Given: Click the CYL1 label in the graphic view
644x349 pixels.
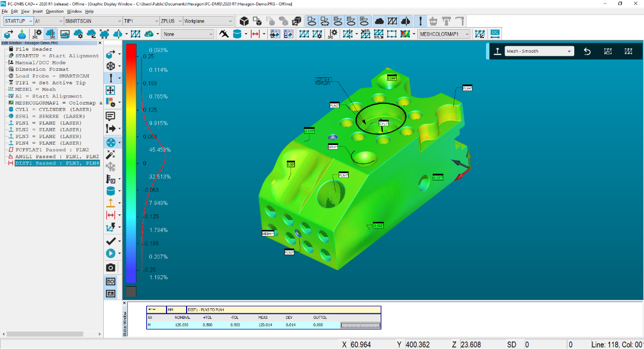Looking at the screenshot, I should (383, 124).
